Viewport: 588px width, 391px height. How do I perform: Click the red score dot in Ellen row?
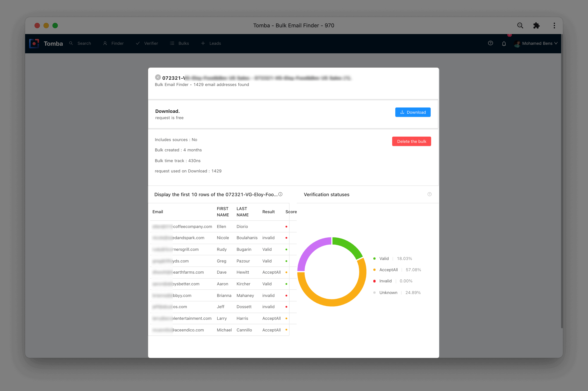286,227
